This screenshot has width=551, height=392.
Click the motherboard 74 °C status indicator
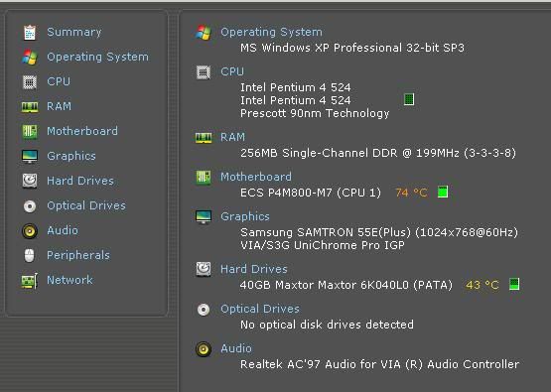pos(443,193)
